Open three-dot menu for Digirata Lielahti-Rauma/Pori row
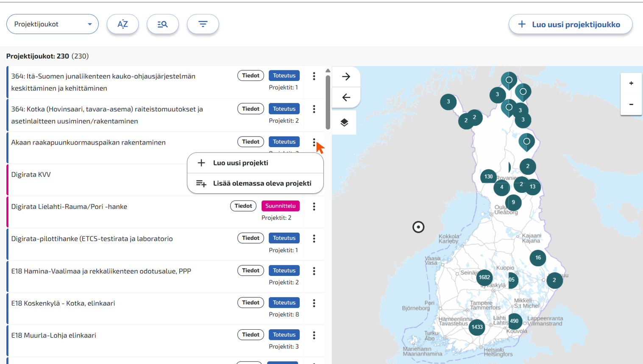 click(314, 206)
